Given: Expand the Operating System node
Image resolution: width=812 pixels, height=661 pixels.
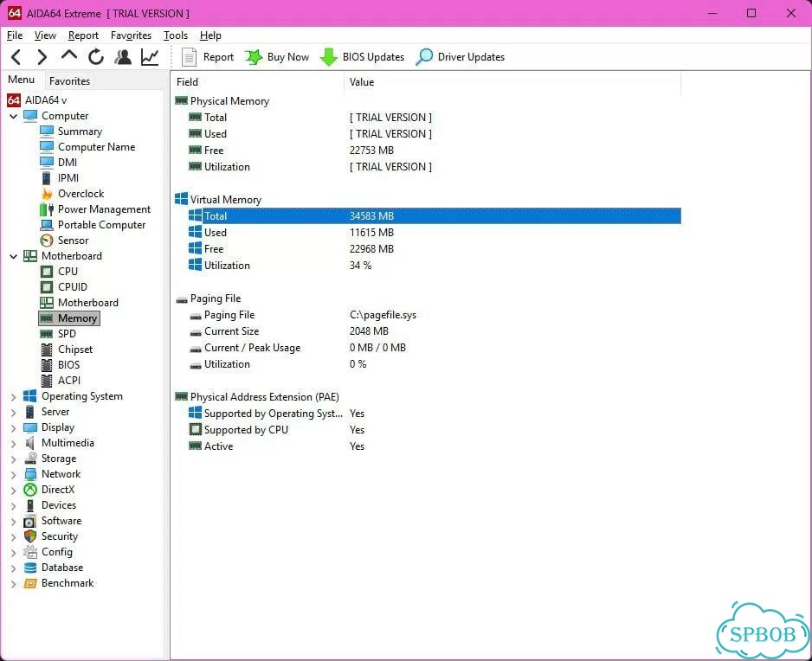Looking at the screenshot, I should (x=14, y=397).
